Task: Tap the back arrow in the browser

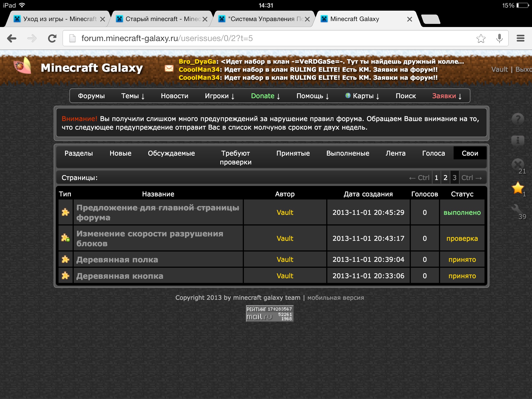Action: pos(12,38)
